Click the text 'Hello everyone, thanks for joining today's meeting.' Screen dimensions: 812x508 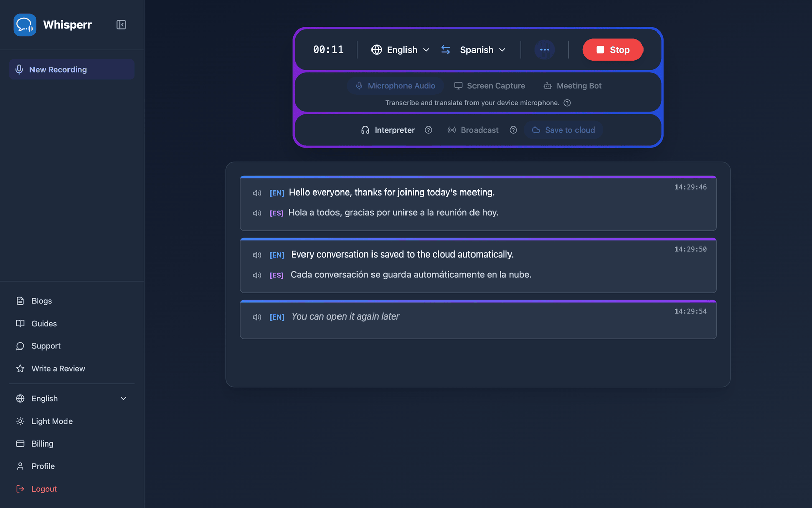(x=392, y=192)
